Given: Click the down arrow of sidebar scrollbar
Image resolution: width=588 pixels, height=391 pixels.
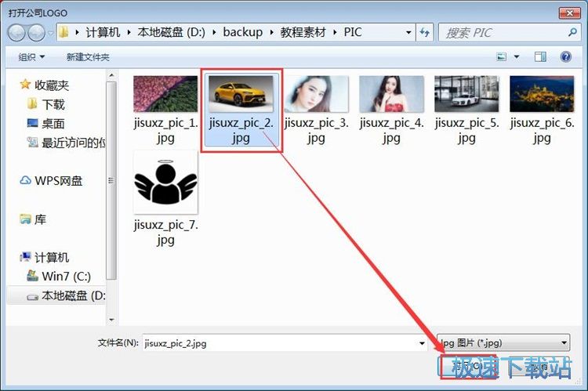Looking at the screenshot, I should (111, 320).
